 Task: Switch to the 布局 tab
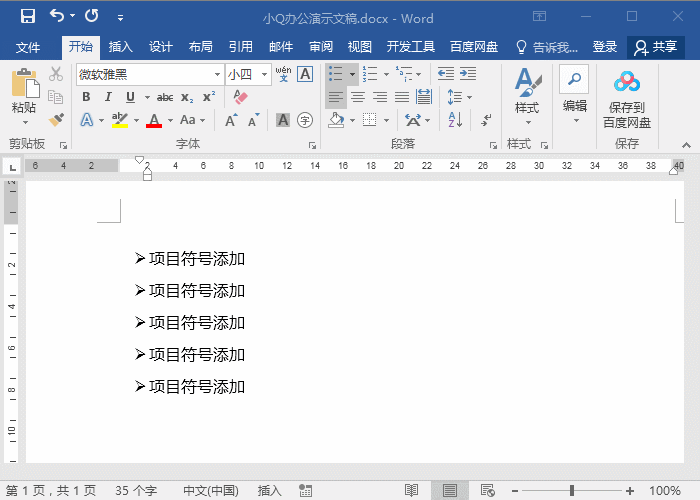tap(200, 46)
